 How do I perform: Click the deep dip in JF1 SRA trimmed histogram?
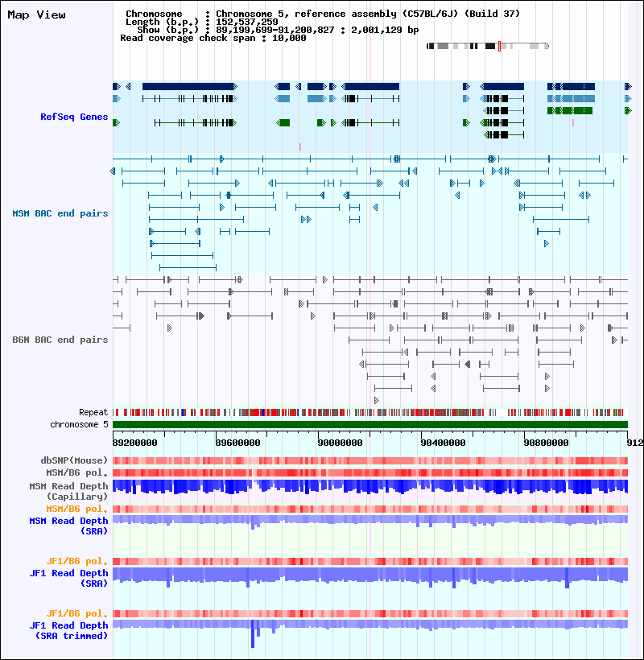click(x=253, y=634)
